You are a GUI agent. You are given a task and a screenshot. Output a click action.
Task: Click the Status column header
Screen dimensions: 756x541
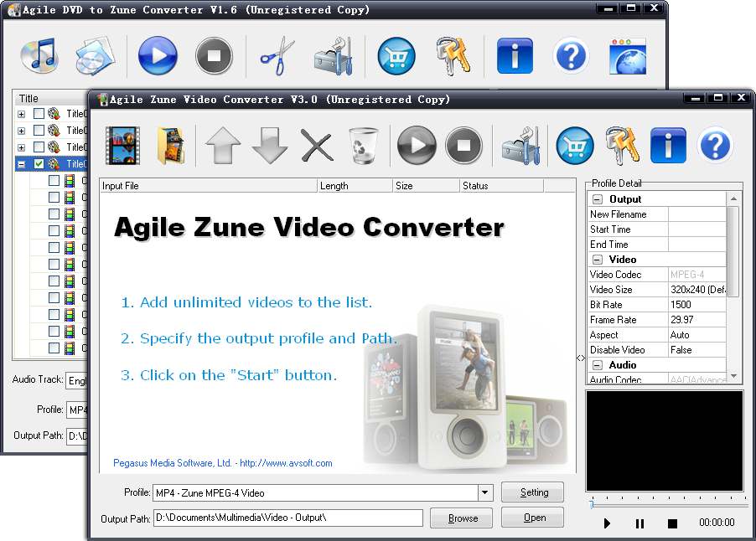pos(501,185)
